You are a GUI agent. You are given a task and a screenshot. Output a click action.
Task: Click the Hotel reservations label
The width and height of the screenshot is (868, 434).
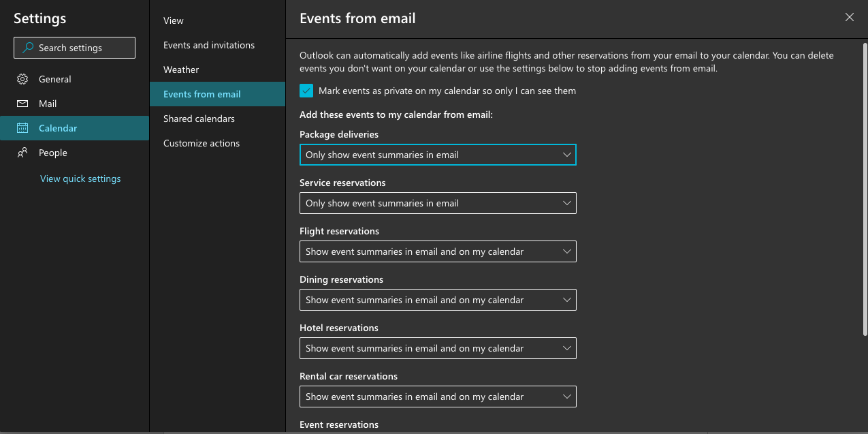(339, 328)
